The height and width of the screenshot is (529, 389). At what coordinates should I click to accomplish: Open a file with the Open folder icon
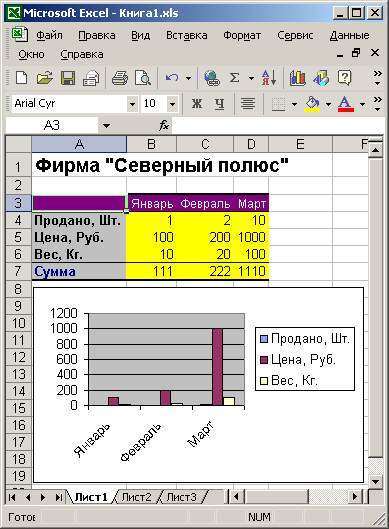[45, 78]
